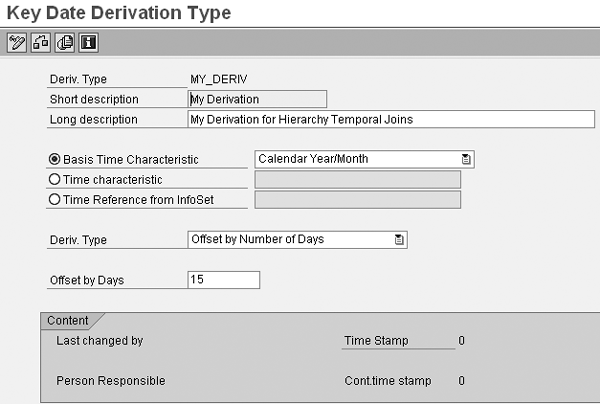
Task: Click the greyed field next to Time characteristic
Action: pos(358,179)
